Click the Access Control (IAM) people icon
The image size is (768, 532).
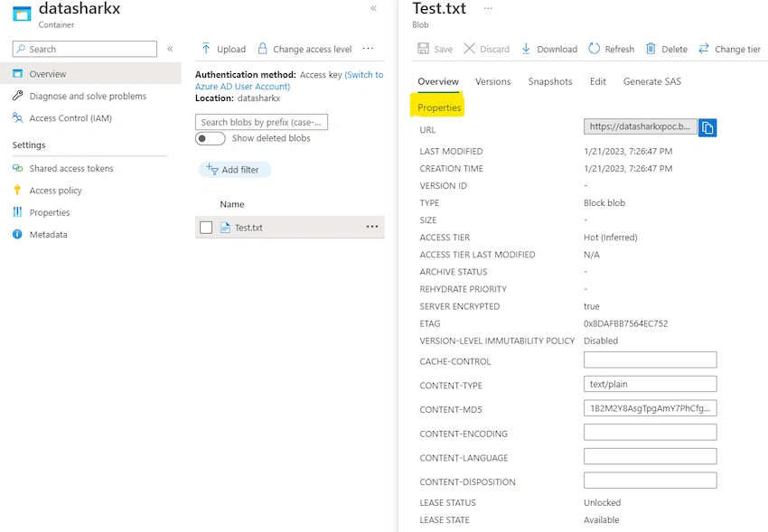point(18,117)
